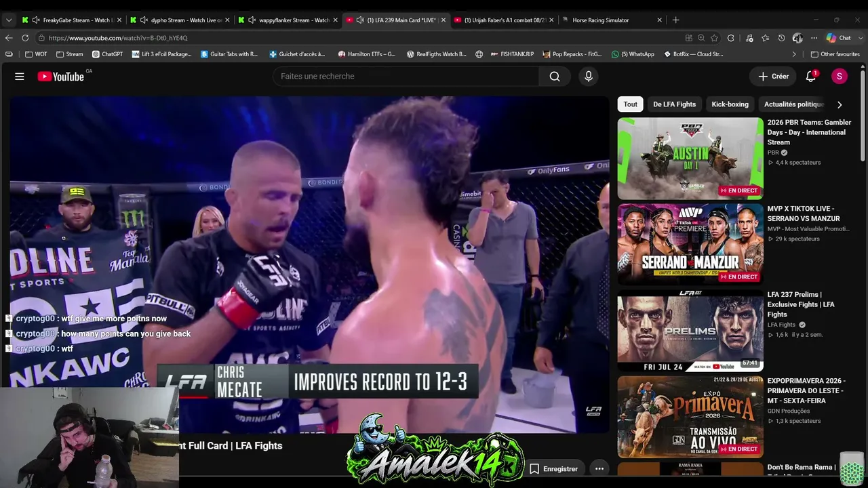The image size is (868, 488).
Task: Open the Copilot Chat button
Action: (838, 38)
